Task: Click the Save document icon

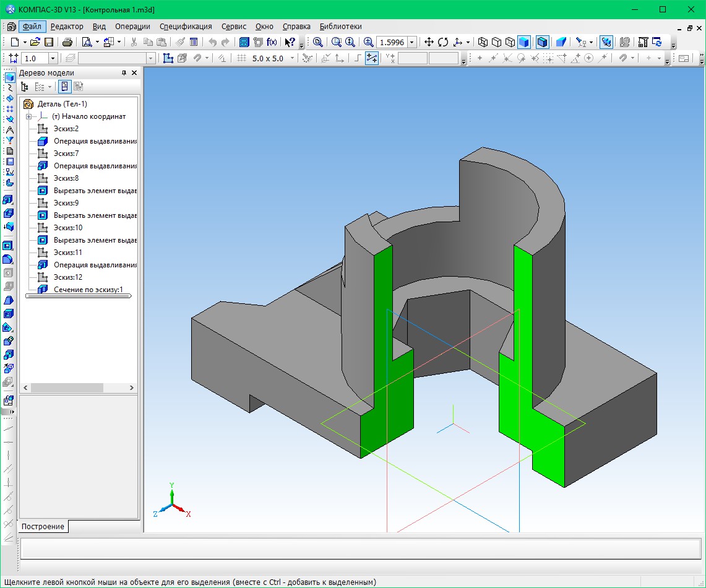Action: click(x=48, y=42)
